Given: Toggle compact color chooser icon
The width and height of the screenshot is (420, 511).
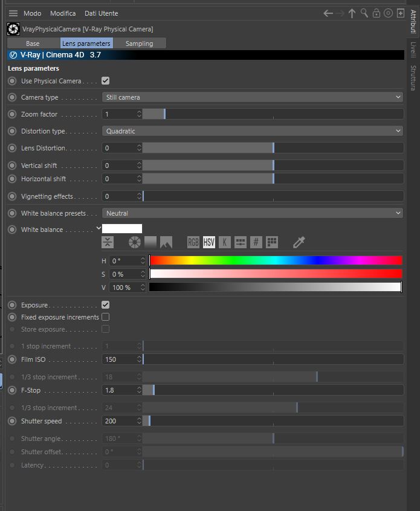Looking at the screenshot, I should 108,242.
